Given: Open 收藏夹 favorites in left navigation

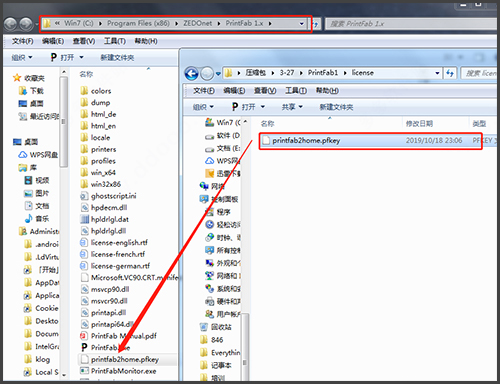Looking at the screenshot, I should (29, 78).
